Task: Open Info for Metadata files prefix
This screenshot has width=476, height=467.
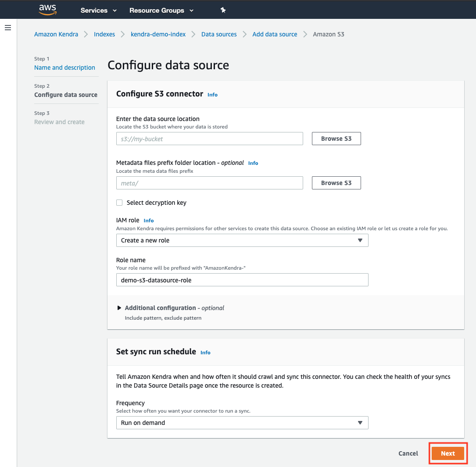Action: [x=253, y=163]
